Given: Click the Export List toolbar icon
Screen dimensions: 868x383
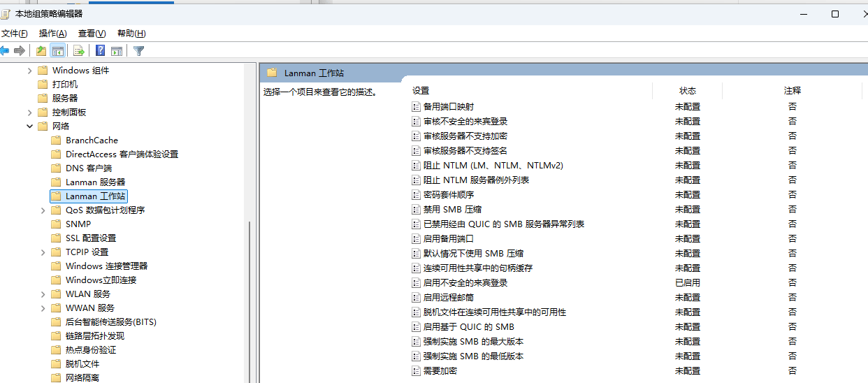Looking at the screenshot, I should coord(79,50).
